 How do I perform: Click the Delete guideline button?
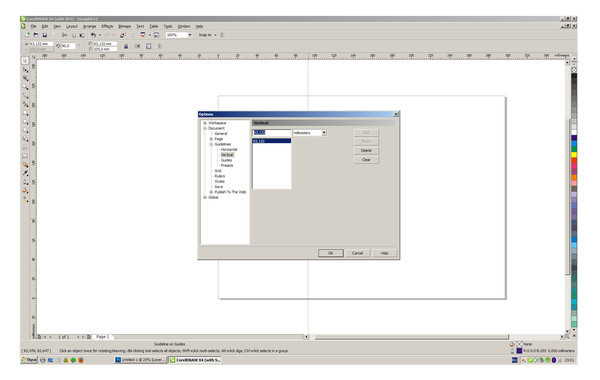coord(366,151)
